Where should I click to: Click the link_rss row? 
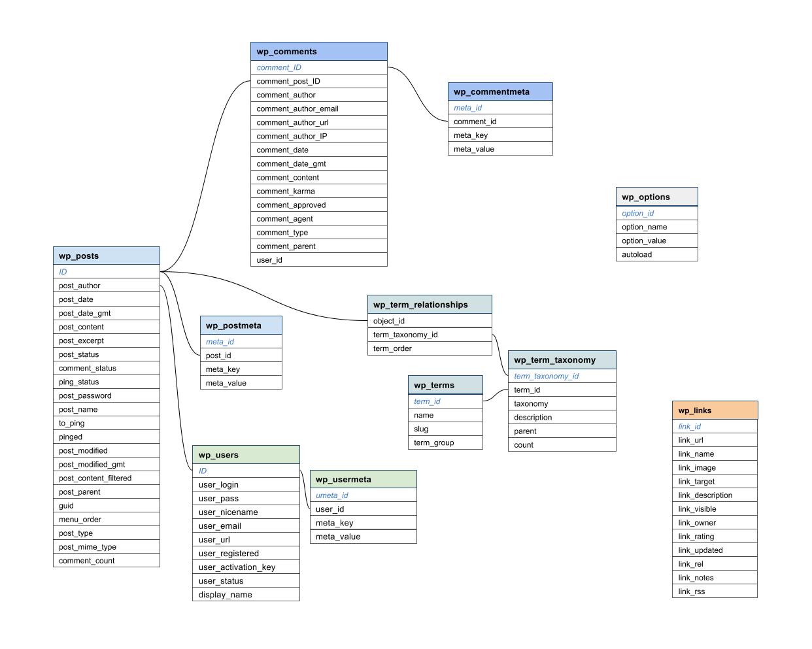click(x=715, y=591)
